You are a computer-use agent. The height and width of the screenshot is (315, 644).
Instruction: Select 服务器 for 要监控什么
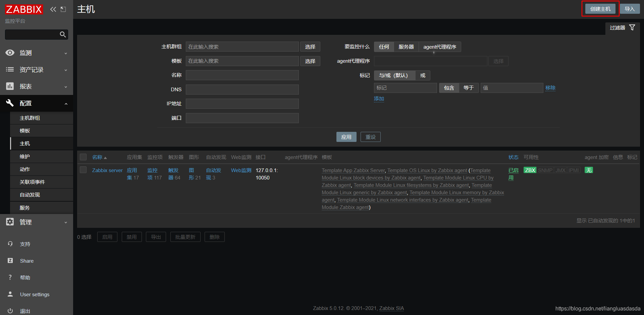[406, 47]
